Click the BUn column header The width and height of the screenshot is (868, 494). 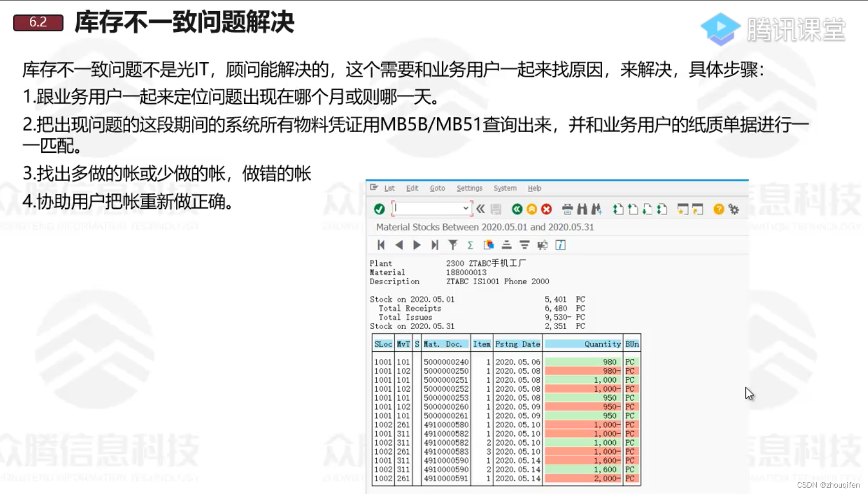click(x=632, y=344)
